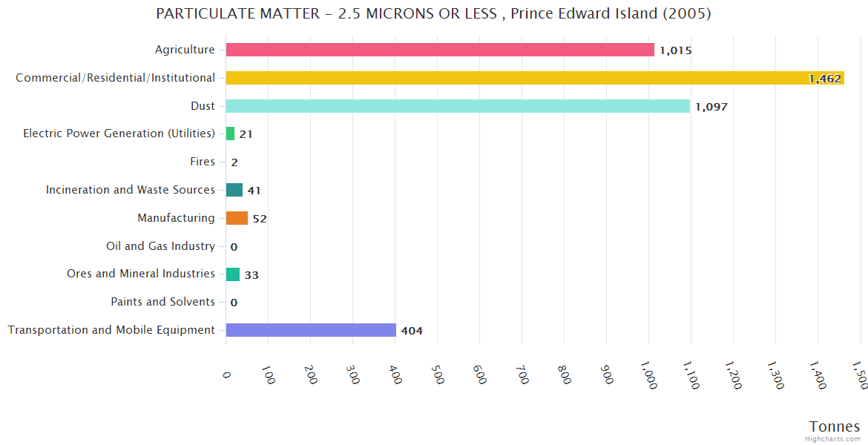Click the 1,462 data label
This screenshot has width=868, height=445.
pos(825,79)
